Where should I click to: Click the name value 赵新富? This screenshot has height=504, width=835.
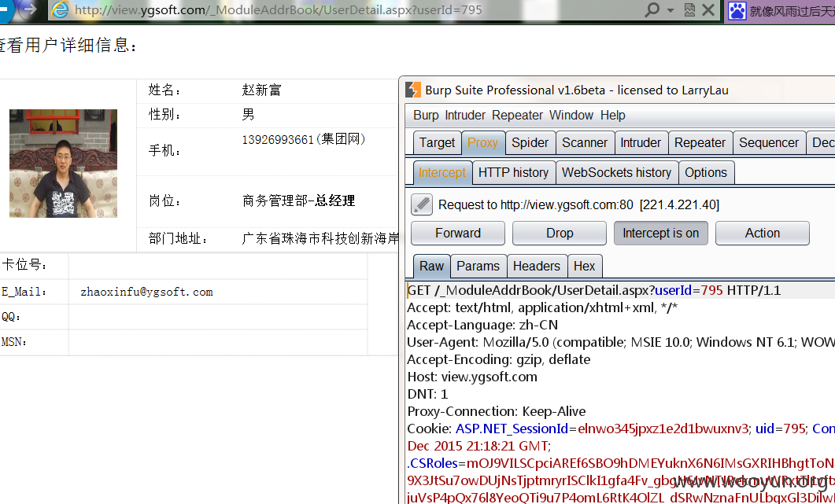click(261, 90)
